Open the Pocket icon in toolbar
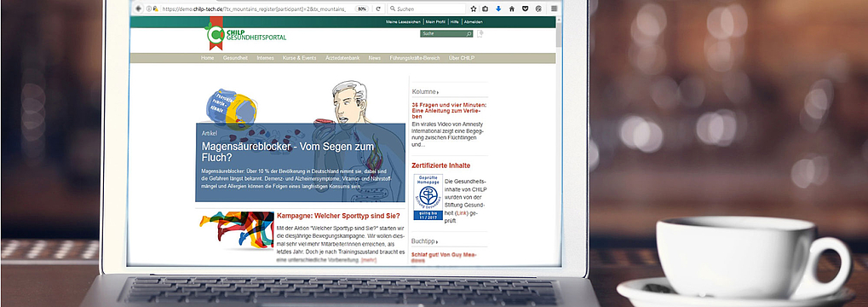Screen dimensions: 868x307 tap(526, 9)
